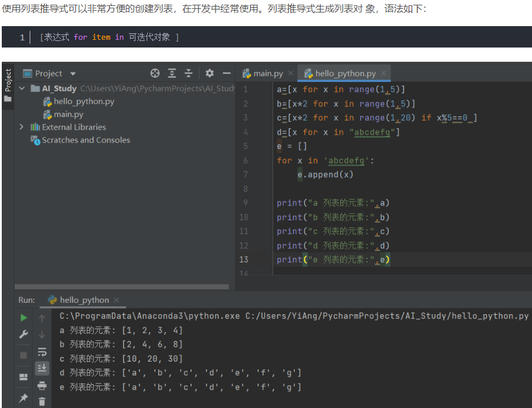This screenshot has height=408, width=532.
Task: Click line 3 containing if x%5==0
Action: [376, 118]
